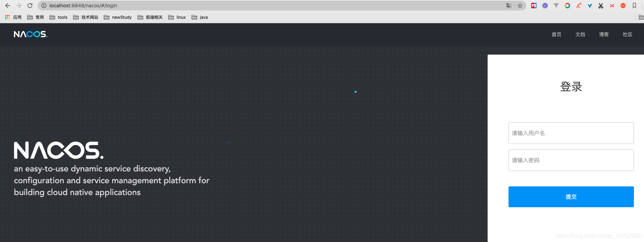644x242 pixels.
Task: Open 博客 in the top navigation
Action: [x=604, y=34]
